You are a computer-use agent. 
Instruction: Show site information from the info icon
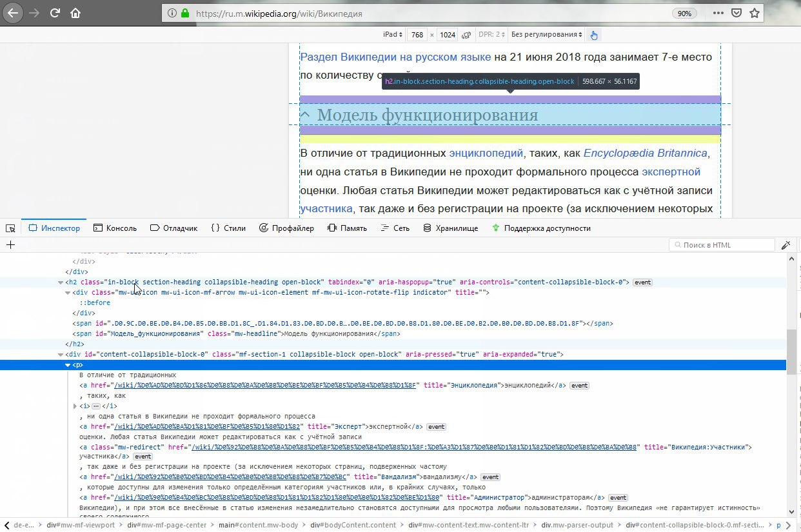coord(172,13)
